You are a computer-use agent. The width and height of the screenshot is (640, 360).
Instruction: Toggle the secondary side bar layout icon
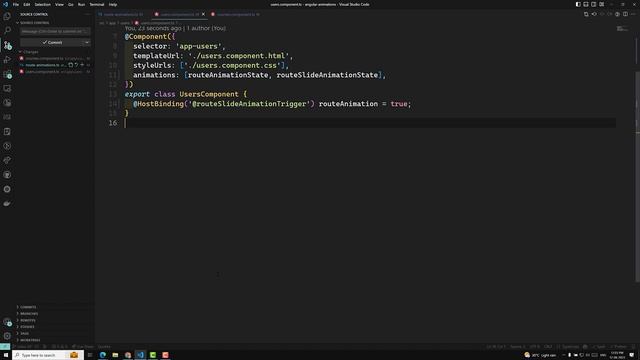[x=593, y=4]
